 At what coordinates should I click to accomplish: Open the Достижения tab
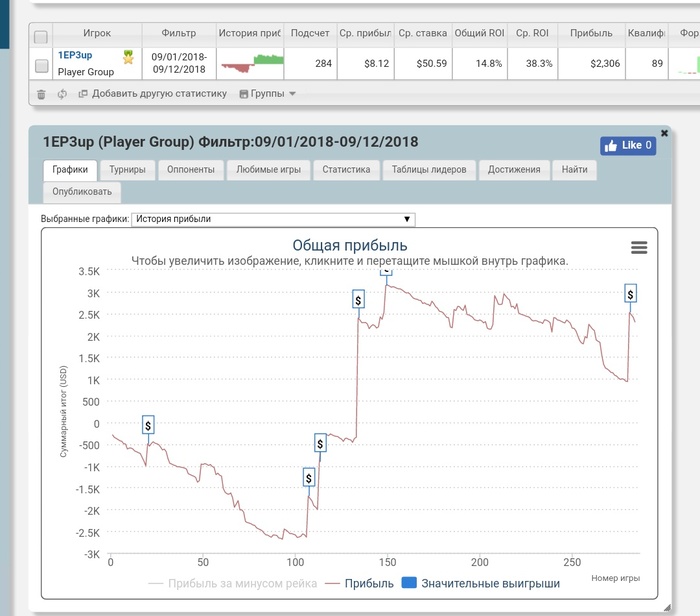point(514,170)
